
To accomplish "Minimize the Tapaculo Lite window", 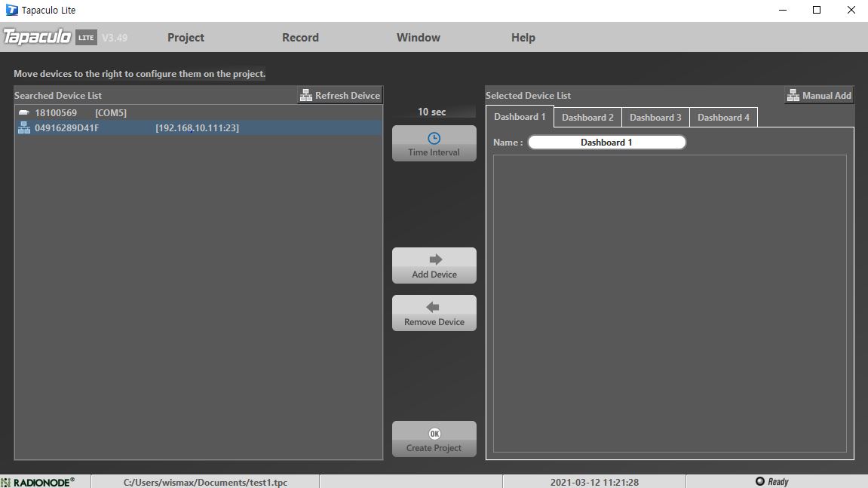I will click(783, 10).
